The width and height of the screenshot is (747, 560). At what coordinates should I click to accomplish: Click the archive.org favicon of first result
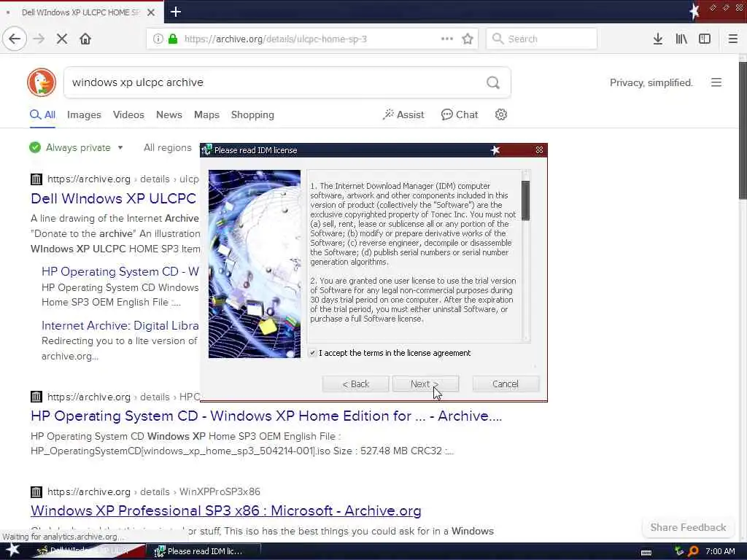tap(36, 179)
